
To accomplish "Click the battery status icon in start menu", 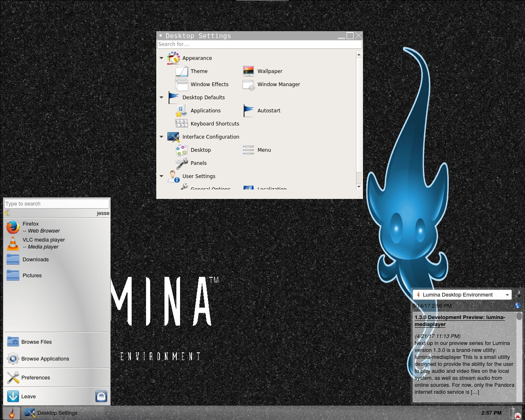I will 7,213.
